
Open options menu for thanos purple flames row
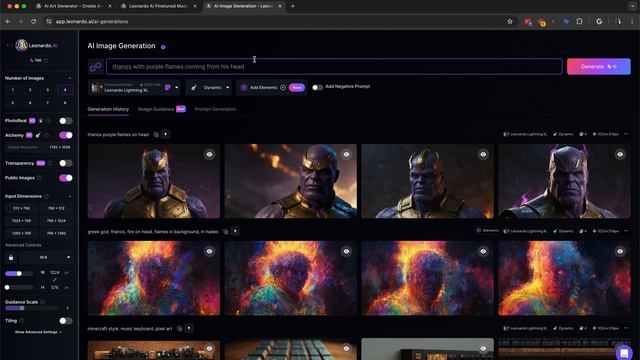[626, 134]
